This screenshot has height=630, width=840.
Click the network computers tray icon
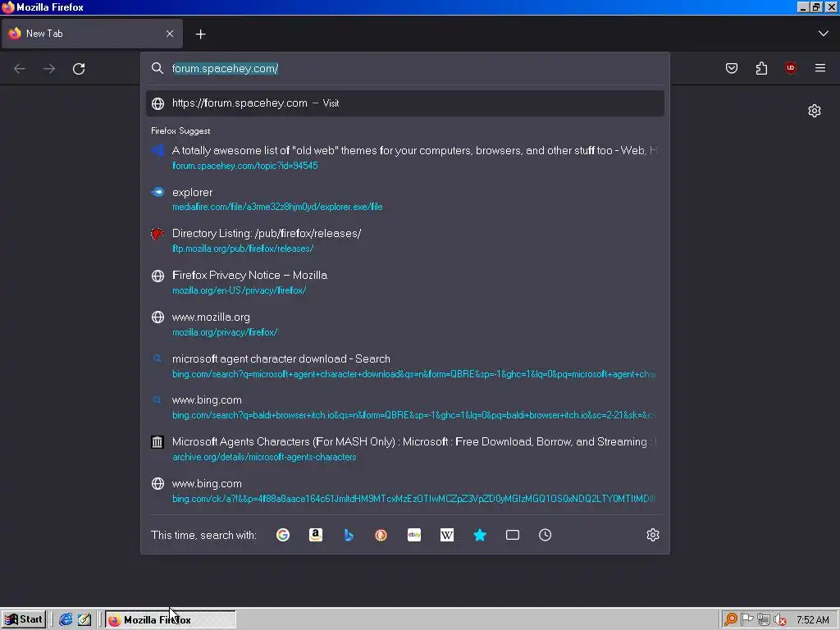click(764, 620)
